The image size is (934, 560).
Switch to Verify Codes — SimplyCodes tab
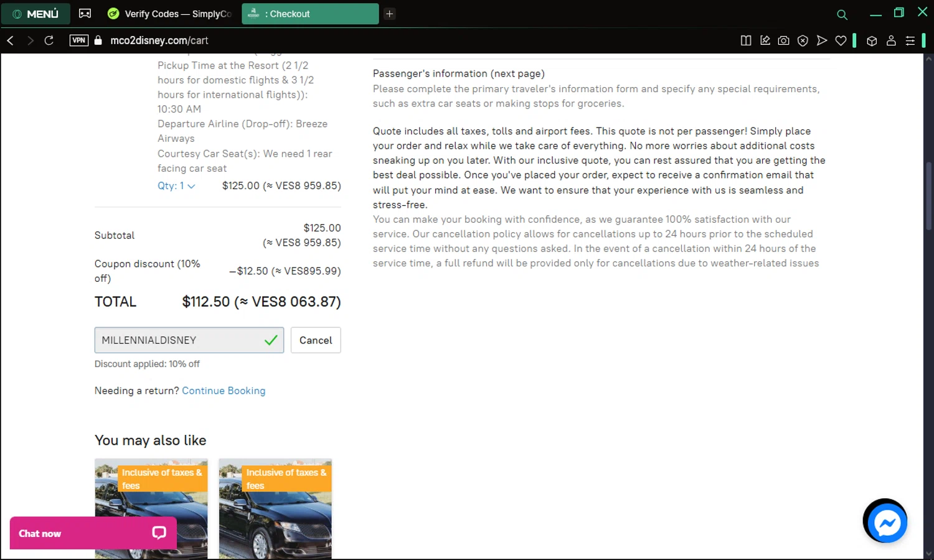[169, 14]
